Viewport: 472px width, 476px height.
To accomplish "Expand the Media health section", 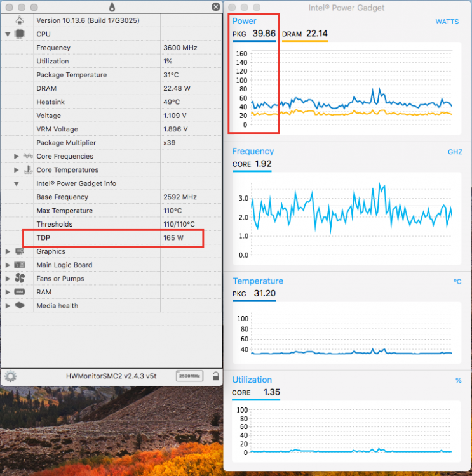I will (8, 306).
